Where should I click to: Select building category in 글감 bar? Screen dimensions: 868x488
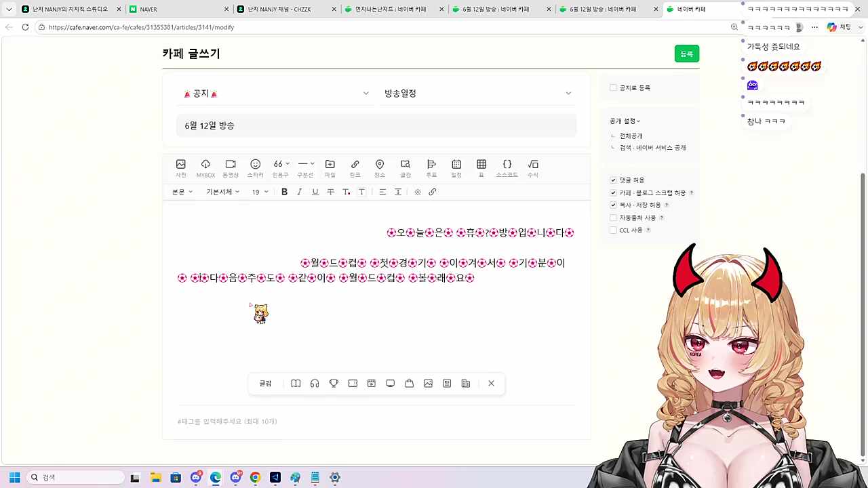tap(466, 384)
